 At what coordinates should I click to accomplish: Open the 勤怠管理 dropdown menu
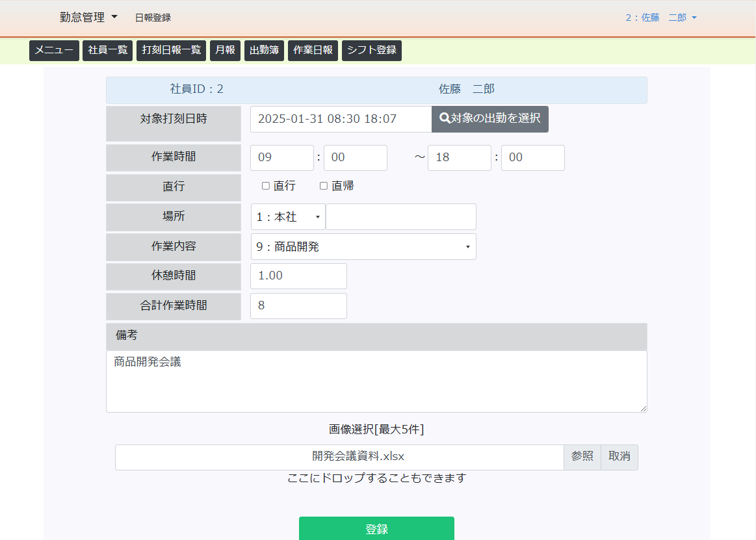click(x=88, y=18)
